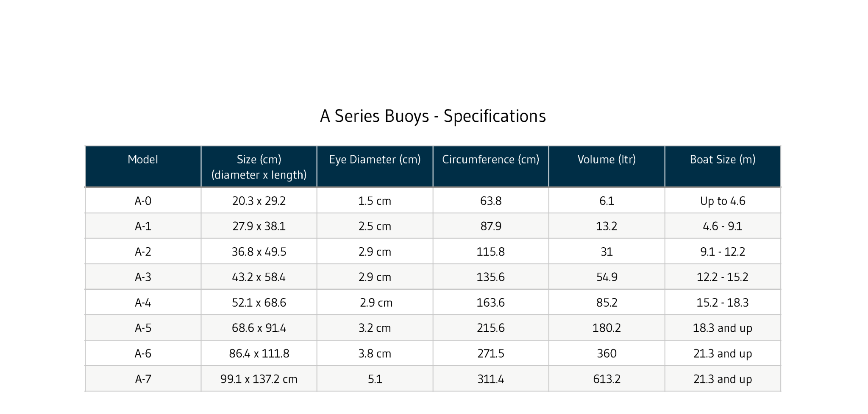Click the 'Up to 4.6' boat size cell
Image resolution: width=868 pixels, height=414 pixels.
[723, 201]
